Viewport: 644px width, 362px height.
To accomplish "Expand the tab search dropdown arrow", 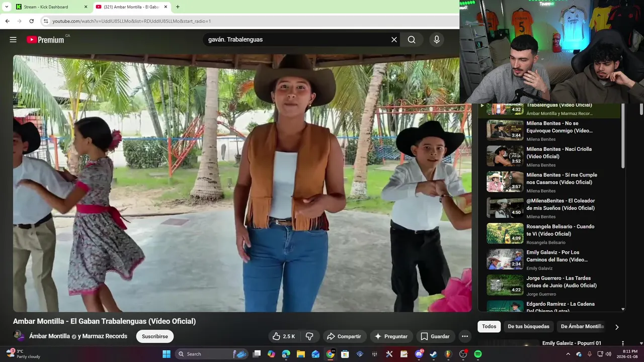I will click(6, 7).
